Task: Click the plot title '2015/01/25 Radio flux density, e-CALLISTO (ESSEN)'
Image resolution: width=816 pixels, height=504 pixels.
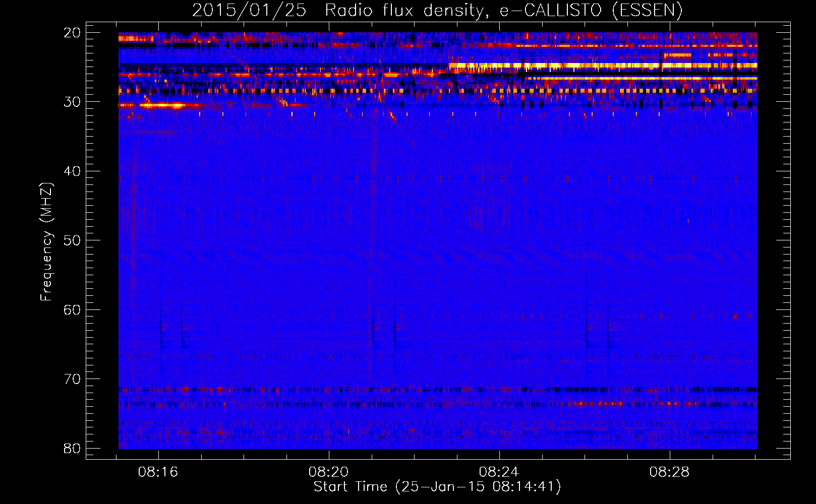Action: coord(437,11)
